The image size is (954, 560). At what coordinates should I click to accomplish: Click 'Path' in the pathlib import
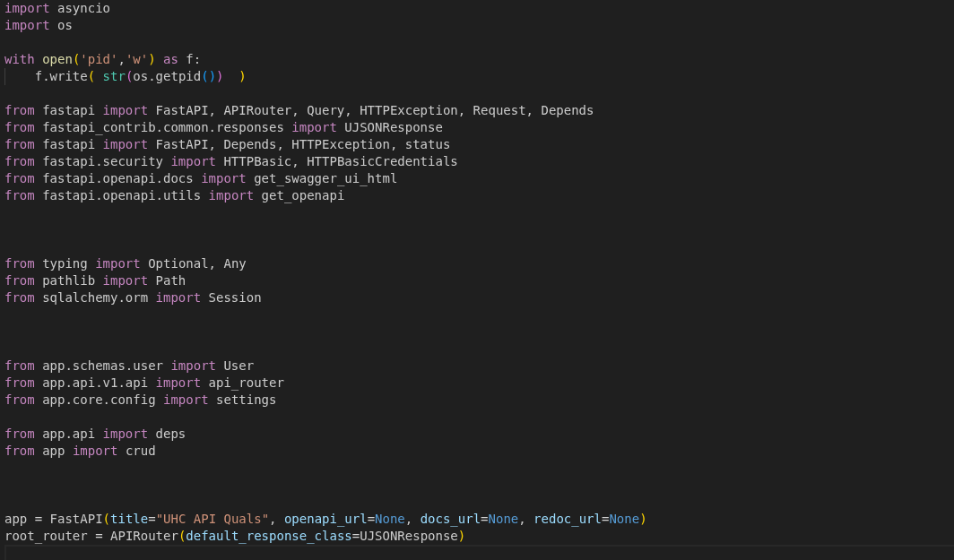(170, 281)
